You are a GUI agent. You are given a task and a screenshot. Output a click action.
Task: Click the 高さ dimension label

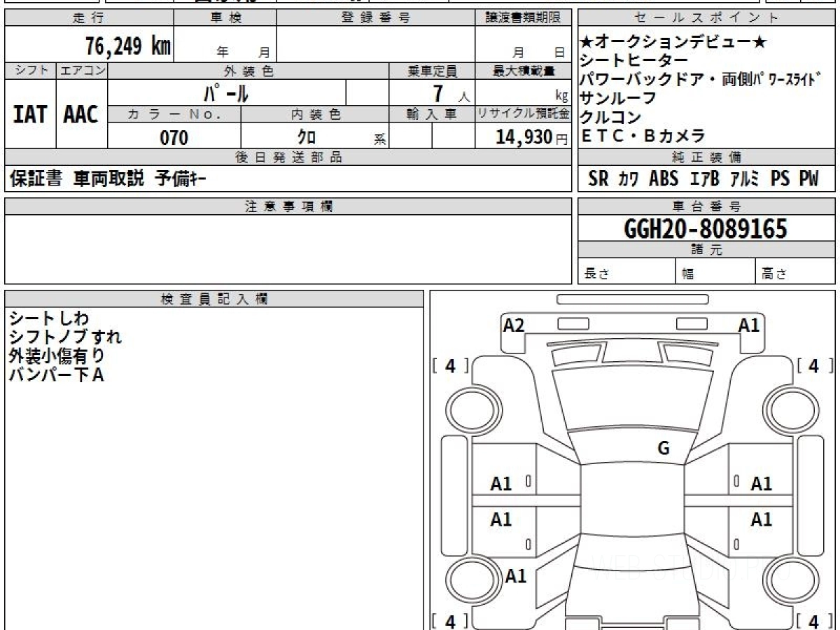coord(775,274)
